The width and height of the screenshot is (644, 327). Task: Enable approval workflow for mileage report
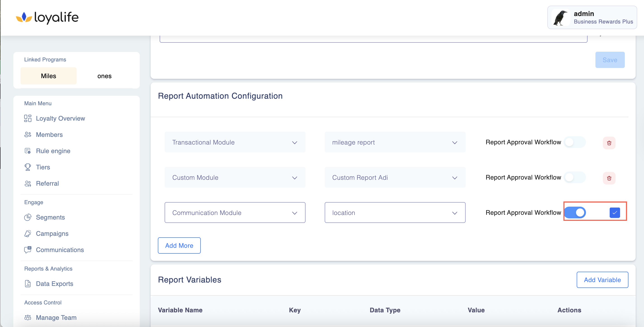click(574, 142)
